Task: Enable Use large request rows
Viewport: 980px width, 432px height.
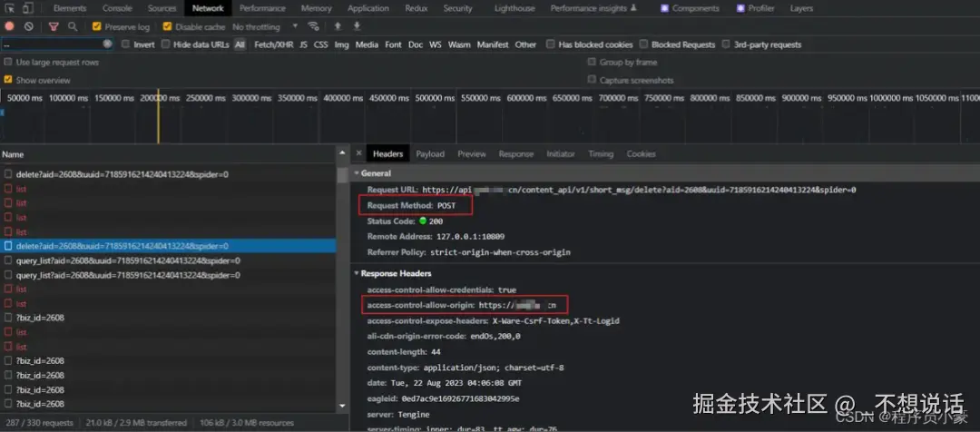Action: click(x=8, y=63)
